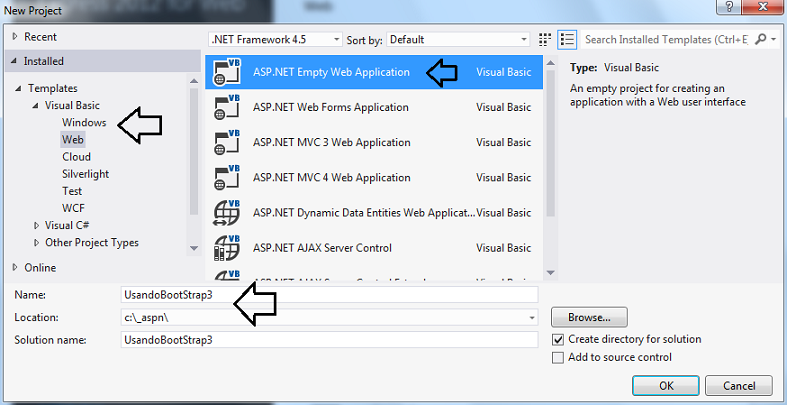Select ASP.NET MVC 4 Web Application text
787x405 pixels.
point(332,178)
